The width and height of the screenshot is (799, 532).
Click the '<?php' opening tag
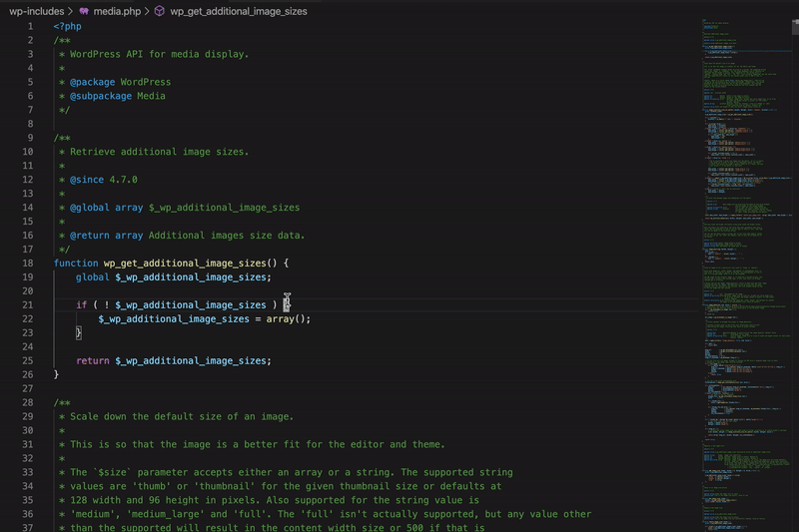(67, 27)
